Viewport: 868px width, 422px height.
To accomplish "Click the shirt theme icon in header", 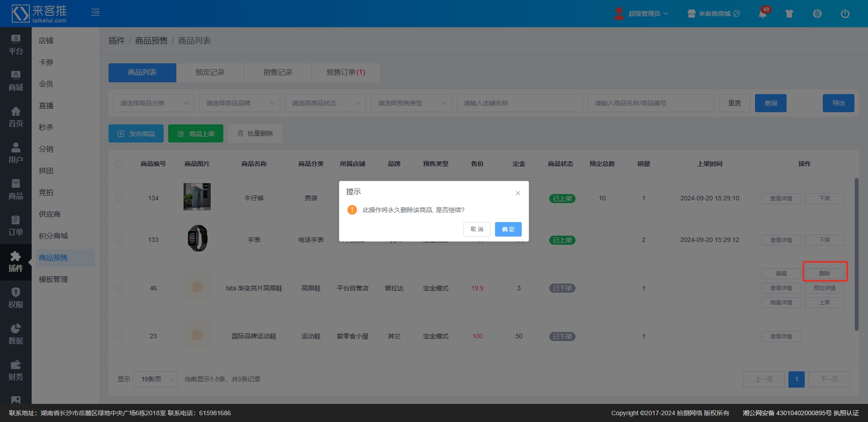I will click(x=789, y=14).
